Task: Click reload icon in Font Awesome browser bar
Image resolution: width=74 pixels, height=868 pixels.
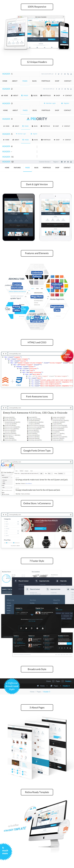Action: (71, 408)
